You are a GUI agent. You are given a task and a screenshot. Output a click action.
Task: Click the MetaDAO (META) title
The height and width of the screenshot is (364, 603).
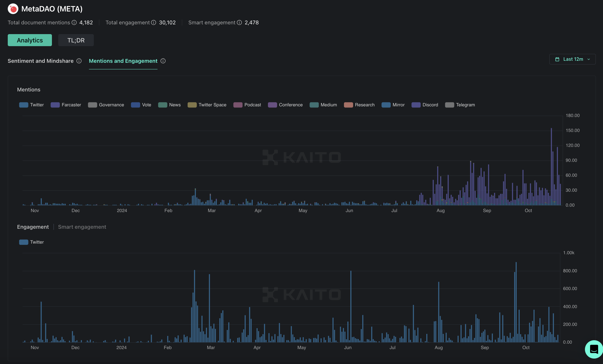52,9
